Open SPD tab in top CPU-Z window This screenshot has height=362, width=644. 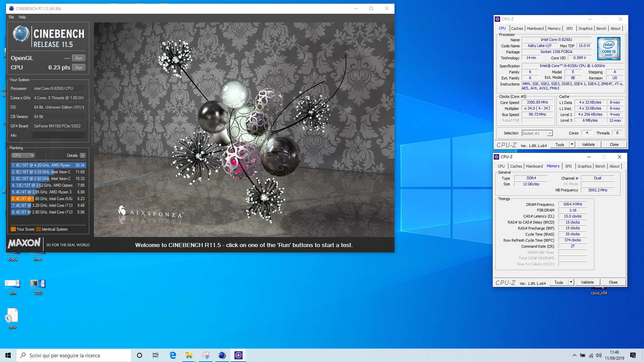(x=570, y=28)
